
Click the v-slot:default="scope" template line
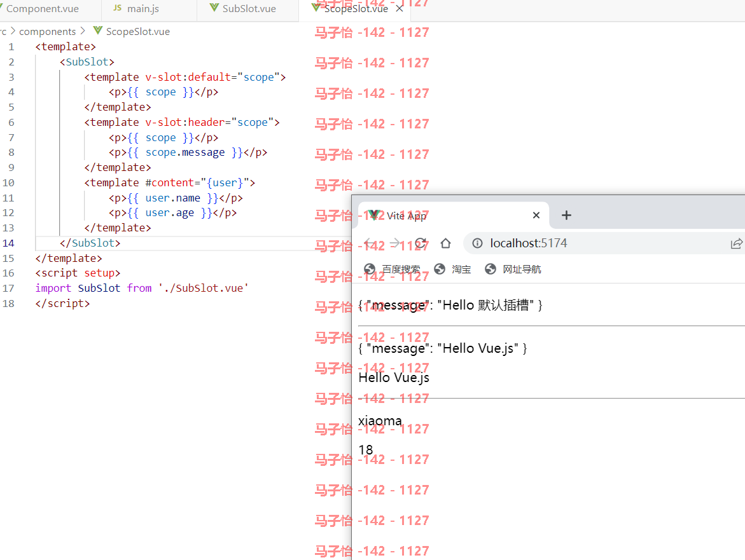pos(185,77)
